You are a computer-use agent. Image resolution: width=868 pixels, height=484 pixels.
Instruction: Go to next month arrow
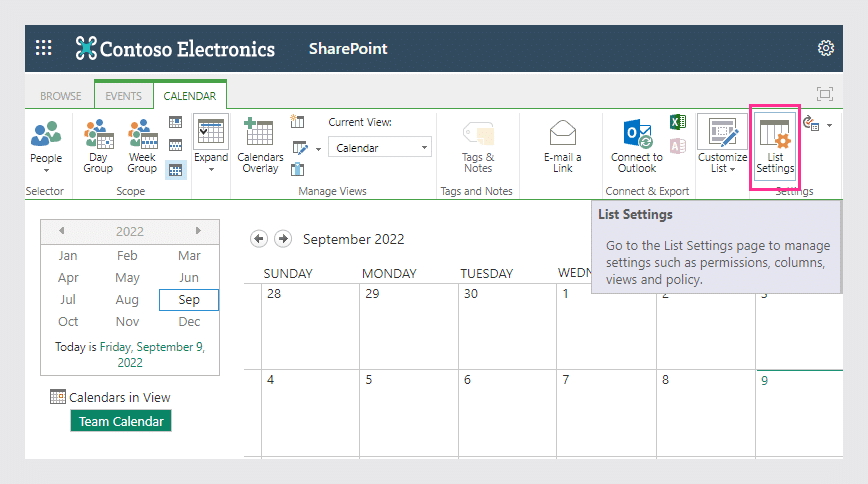pyautogui.click(x=283, y=239)
